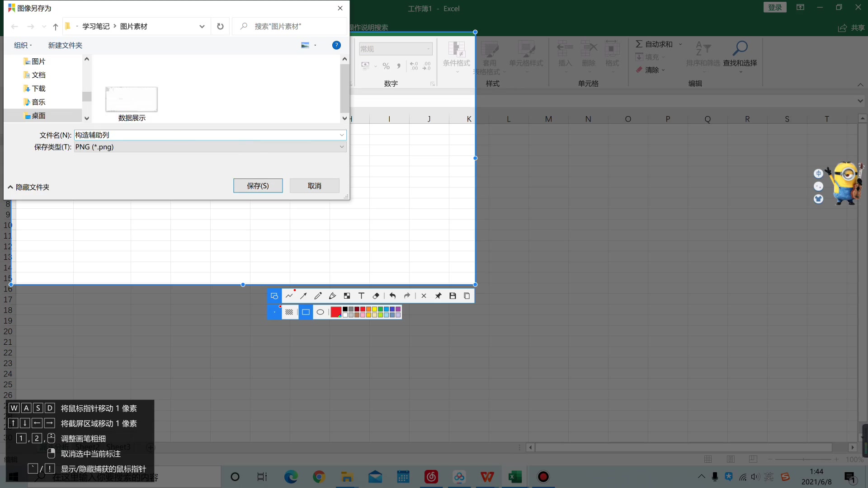Select the text annotation tool
868x488 pixels.
[361, 296]
